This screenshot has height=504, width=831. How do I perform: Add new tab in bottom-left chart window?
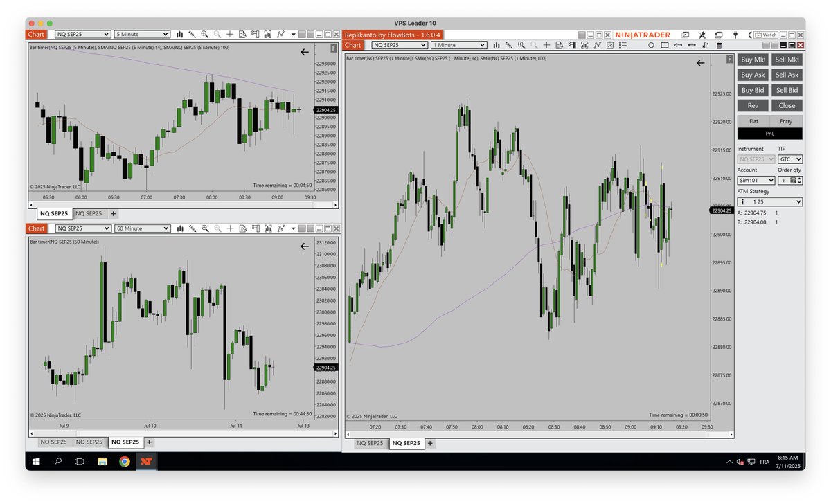tap(149, 442)
